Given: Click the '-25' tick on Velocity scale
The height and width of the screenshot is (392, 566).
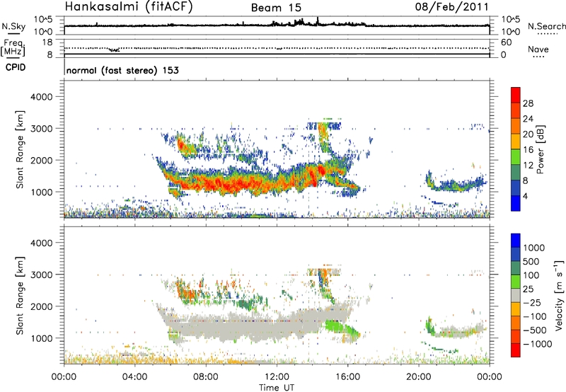Looking at the screenshot, I should click(532, 302).
